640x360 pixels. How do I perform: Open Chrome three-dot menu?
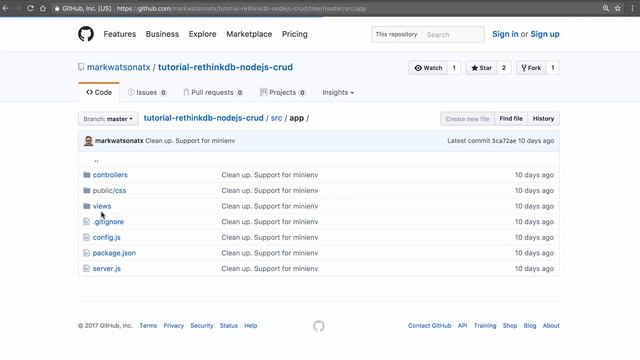[x=632, y=8]
